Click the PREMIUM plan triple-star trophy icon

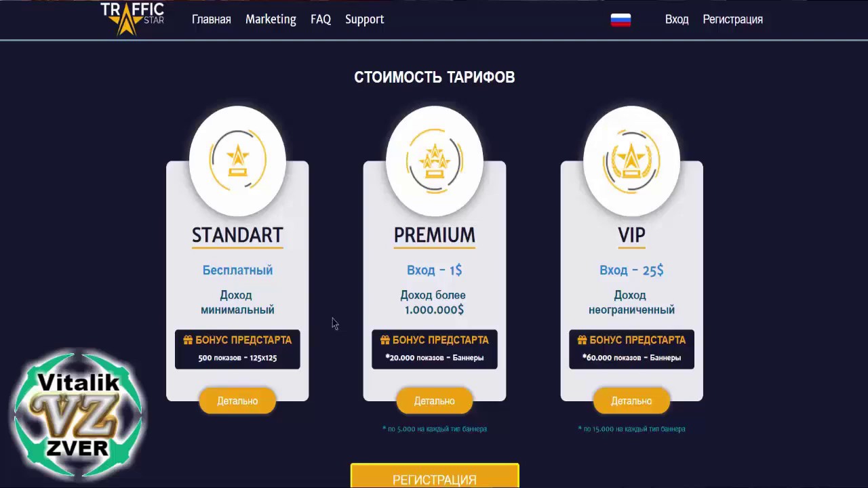[435, 161]
